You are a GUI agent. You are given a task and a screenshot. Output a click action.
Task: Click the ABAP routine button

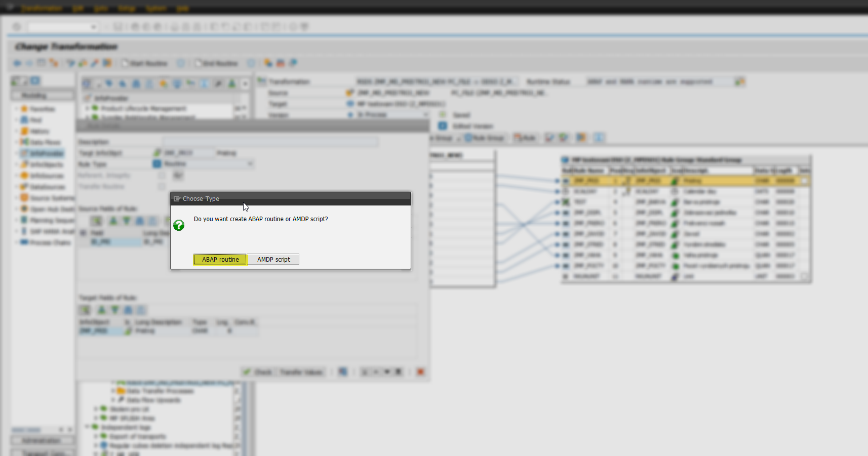click(220, 259)
